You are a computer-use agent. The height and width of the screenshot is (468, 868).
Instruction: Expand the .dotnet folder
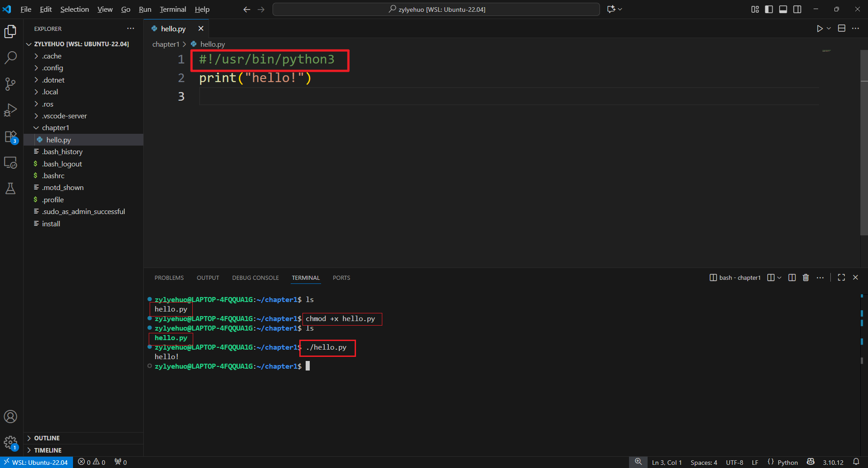tap(83, 80)
